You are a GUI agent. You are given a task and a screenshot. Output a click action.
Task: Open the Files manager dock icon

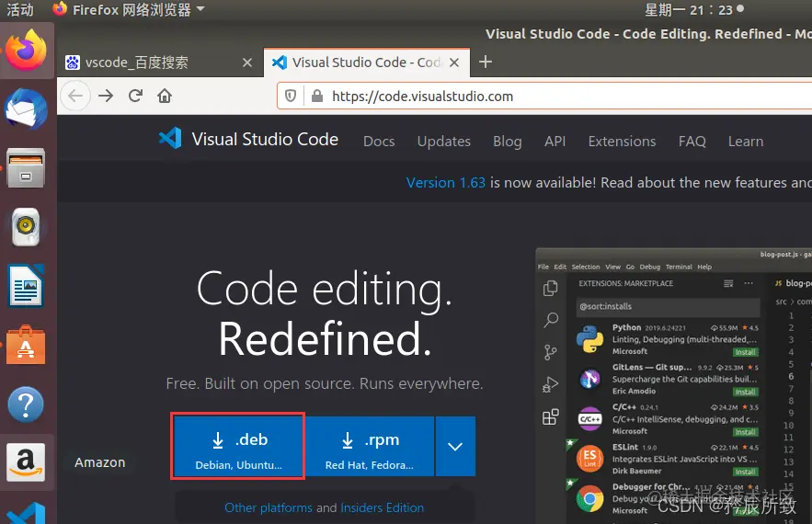pyautogui.click(x=26, y=168)
